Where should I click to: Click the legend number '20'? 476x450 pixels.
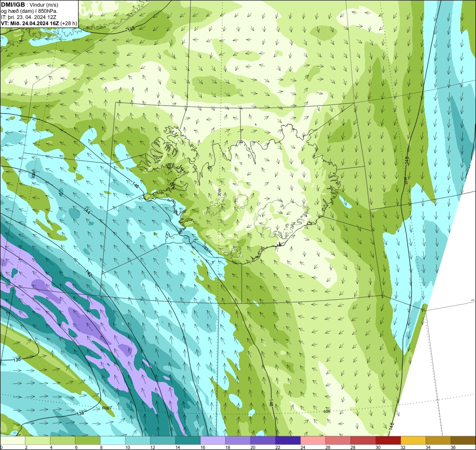[x=253, y=447]
